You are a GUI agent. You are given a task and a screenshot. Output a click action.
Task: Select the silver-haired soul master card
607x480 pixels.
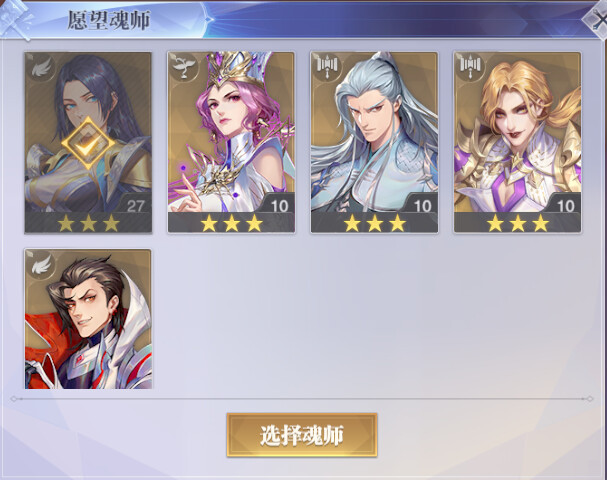[374, 142]
